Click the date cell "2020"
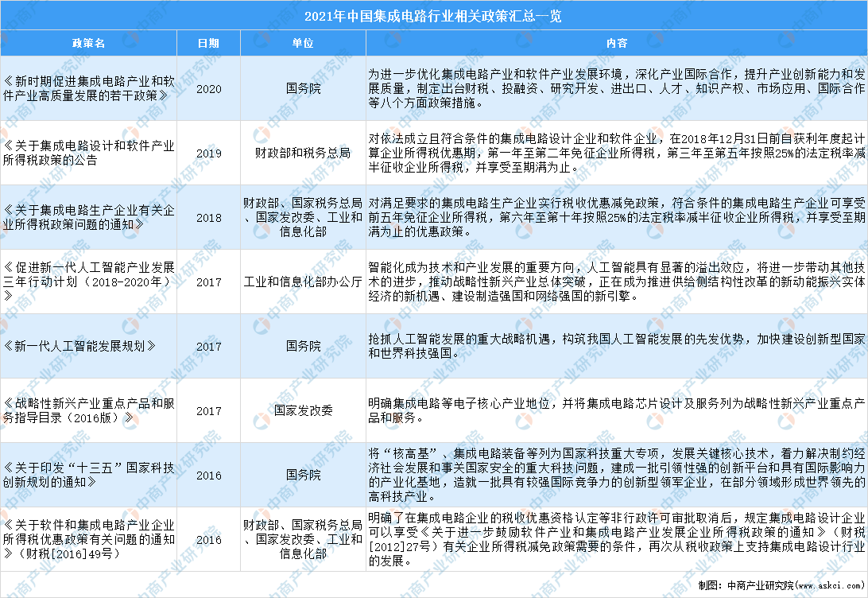868x598 pixels. pos(209,88)
